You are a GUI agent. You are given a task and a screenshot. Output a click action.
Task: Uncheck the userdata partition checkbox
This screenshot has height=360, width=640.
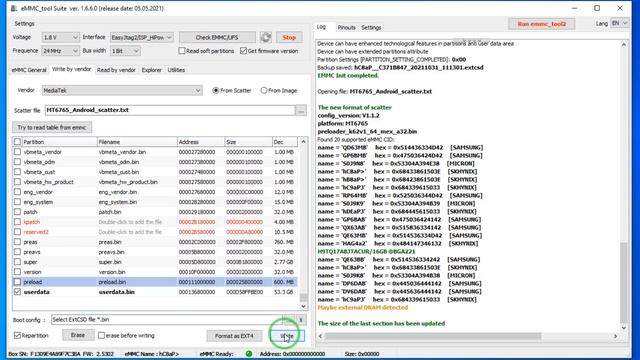tap(17, 292)
